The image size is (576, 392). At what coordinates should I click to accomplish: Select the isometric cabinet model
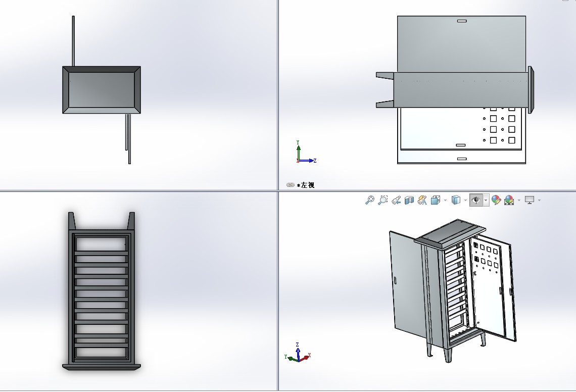453,291
